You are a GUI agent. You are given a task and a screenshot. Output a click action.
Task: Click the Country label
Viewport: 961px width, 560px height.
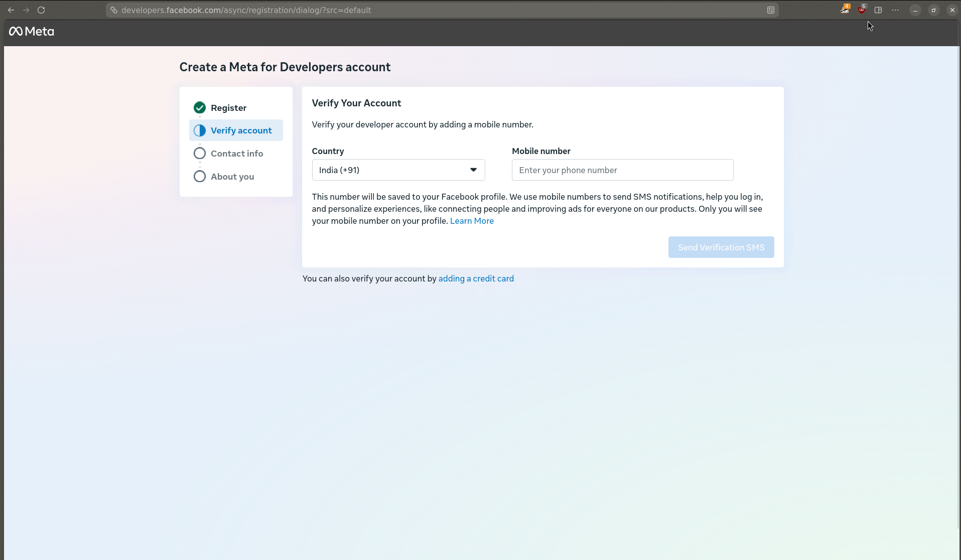[x=328, y=151]
